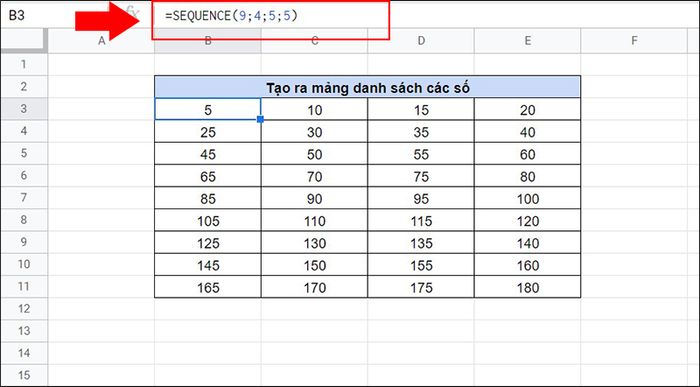
Task: Select row 2 header
Action: [x=24, y=87]
